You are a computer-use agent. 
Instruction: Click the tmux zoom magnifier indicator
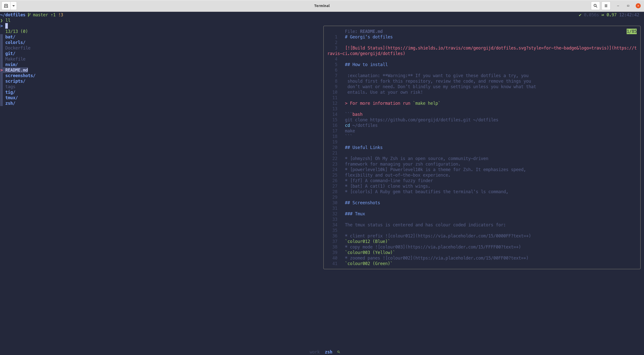(x=339, y=352)
